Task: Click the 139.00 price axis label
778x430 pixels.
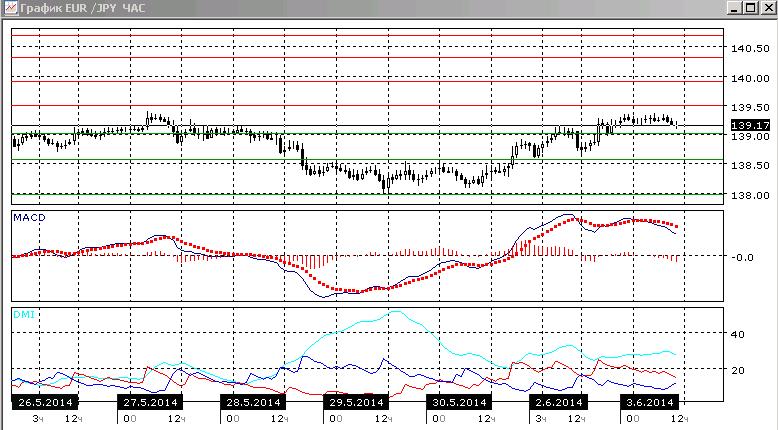Action: point(750,136)
